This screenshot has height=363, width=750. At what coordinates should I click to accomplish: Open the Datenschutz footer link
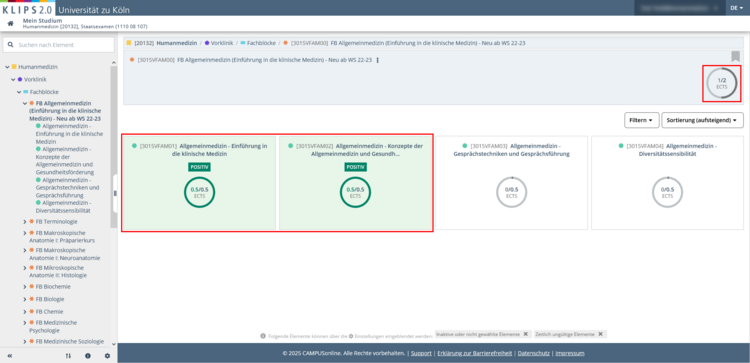533,353
